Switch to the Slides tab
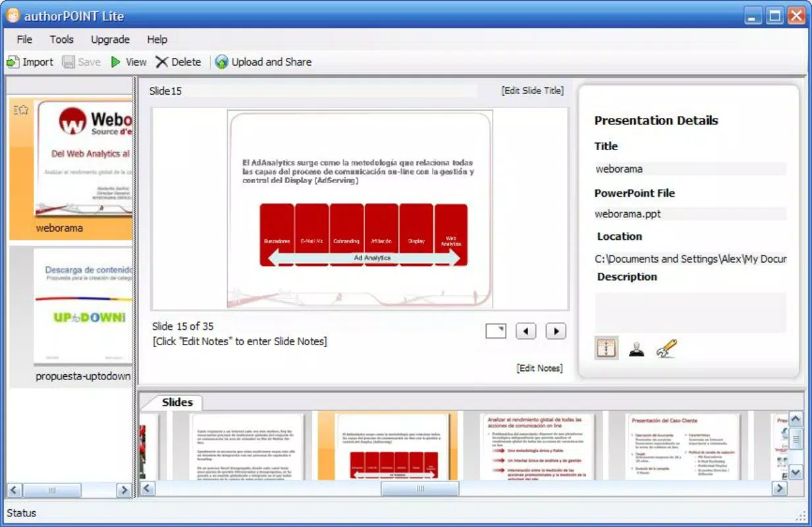This screenshot has width=812, height=527. point(177,402)
